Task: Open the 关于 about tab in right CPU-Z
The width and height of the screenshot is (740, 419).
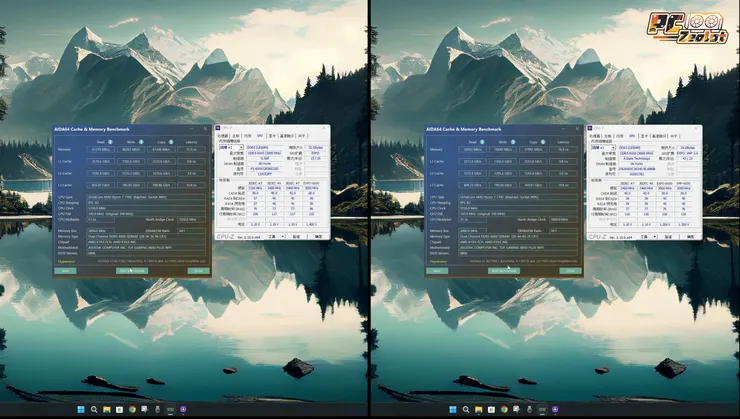Action: (x=674, y=136)
